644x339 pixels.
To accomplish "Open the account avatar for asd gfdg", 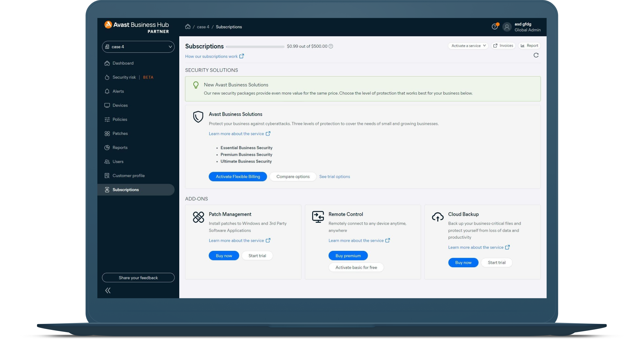I will coord(507,27).
